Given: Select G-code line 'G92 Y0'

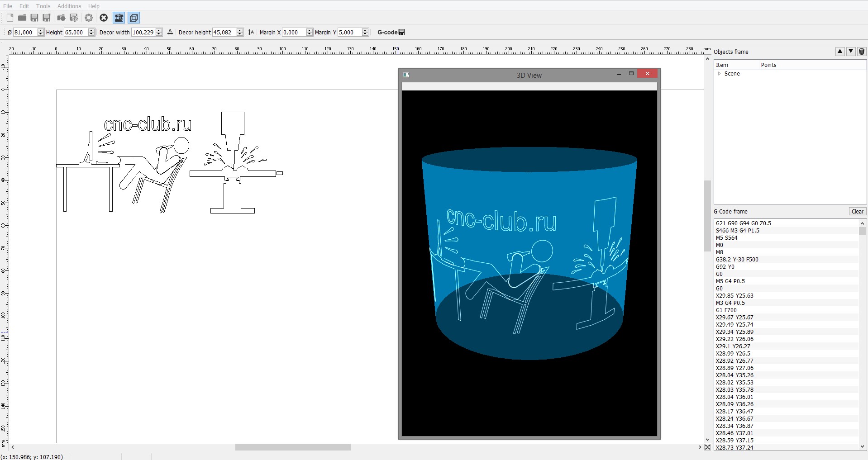Looking at the screenshot, I should [x=787, y=267].
